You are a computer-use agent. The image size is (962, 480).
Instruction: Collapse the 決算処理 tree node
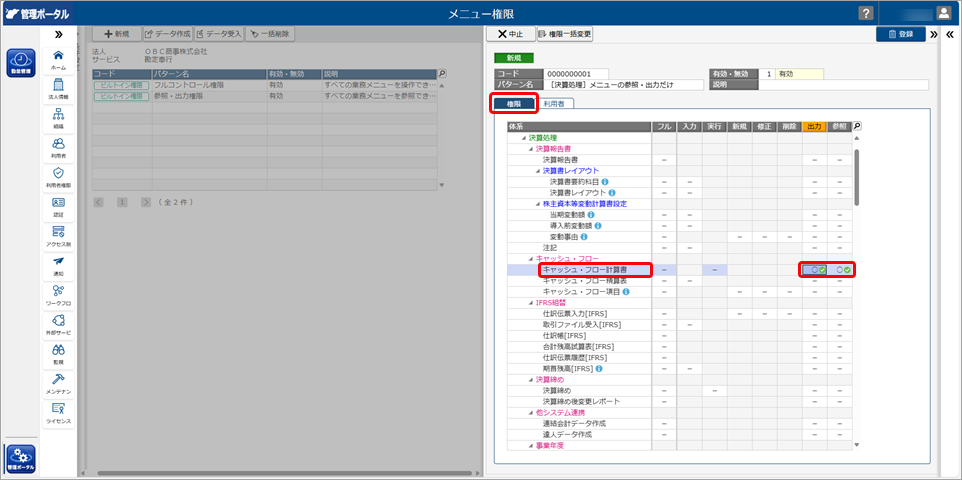tap(523, 137)
